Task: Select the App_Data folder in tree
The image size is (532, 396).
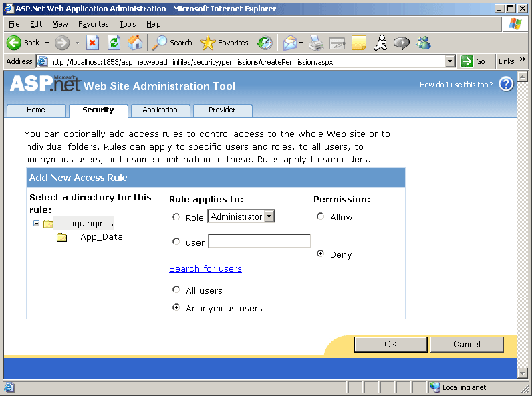Action: click(x=101, y=237)
